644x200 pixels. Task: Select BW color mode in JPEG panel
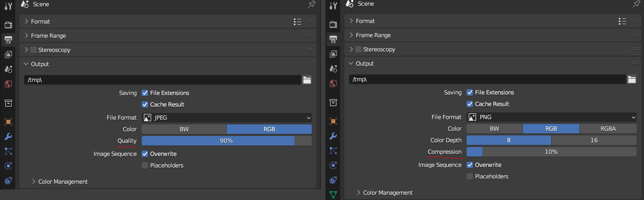(x=184, y=129)
